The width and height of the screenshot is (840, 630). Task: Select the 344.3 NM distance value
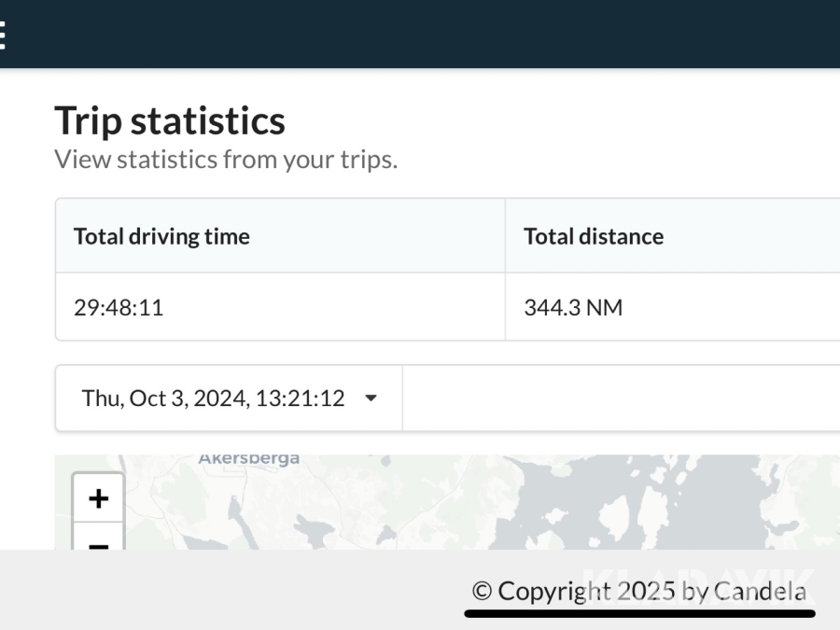(573, 307)
